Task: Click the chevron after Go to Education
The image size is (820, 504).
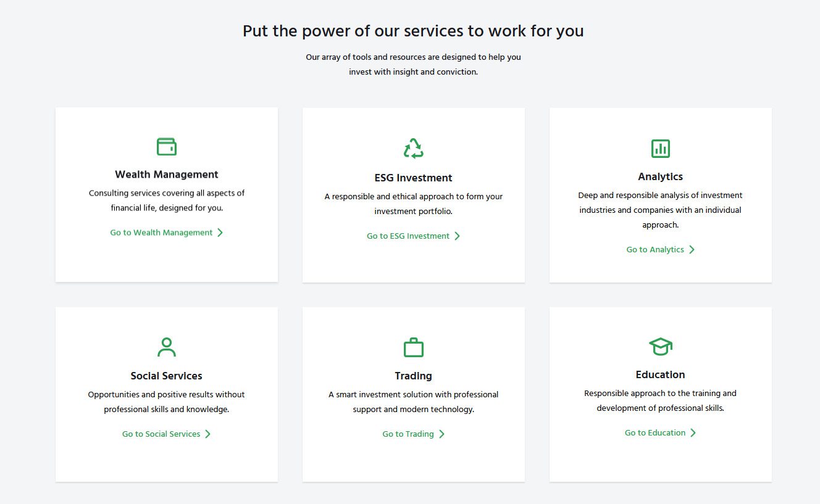Action: point(693,432)
